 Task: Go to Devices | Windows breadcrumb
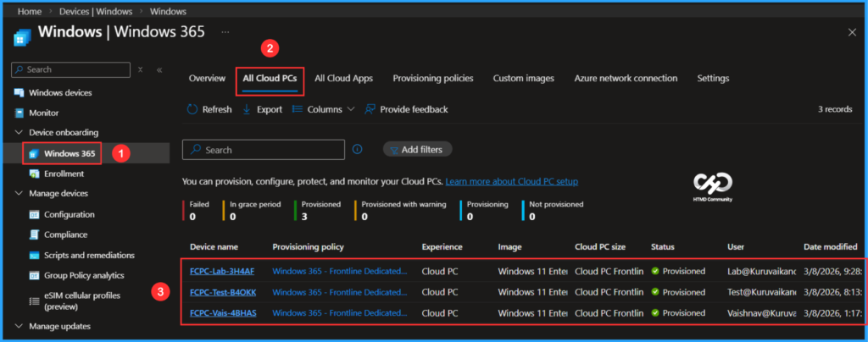click(x=95, y=11)
